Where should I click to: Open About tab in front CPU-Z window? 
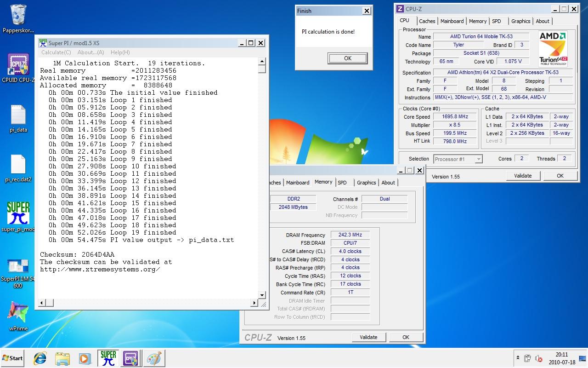click(x=543, y=21)
